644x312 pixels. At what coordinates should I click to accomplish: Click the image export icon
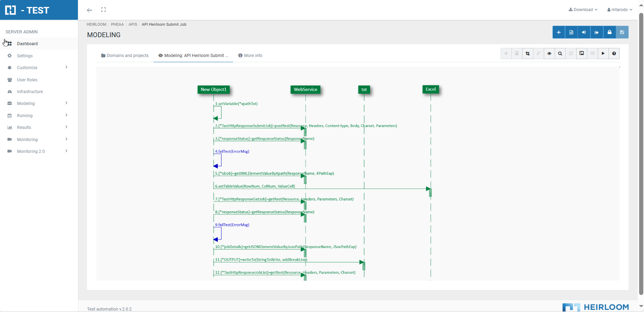pos(582,54)
